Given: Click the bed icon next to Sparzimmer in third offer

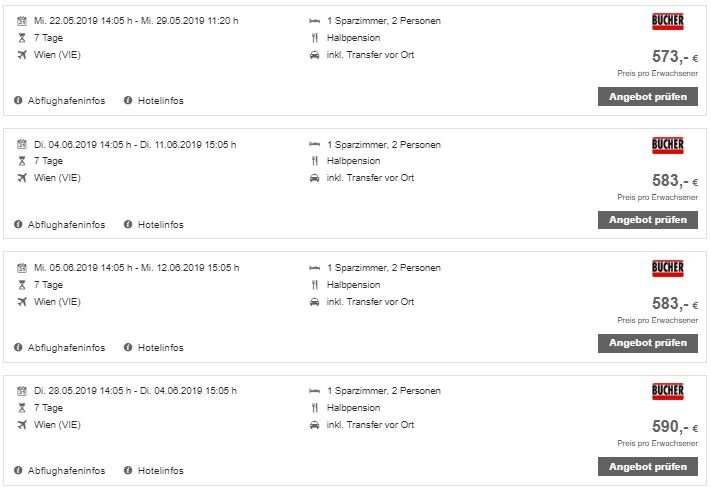Looking at the screenshot, I should 314,268.
